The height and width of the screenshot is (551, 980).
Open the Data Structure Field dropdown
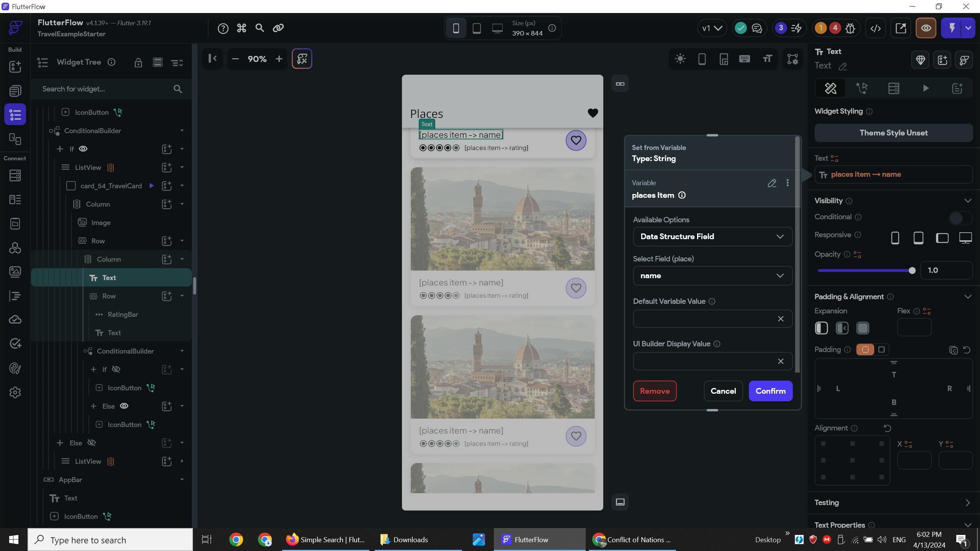coord(712,236)
